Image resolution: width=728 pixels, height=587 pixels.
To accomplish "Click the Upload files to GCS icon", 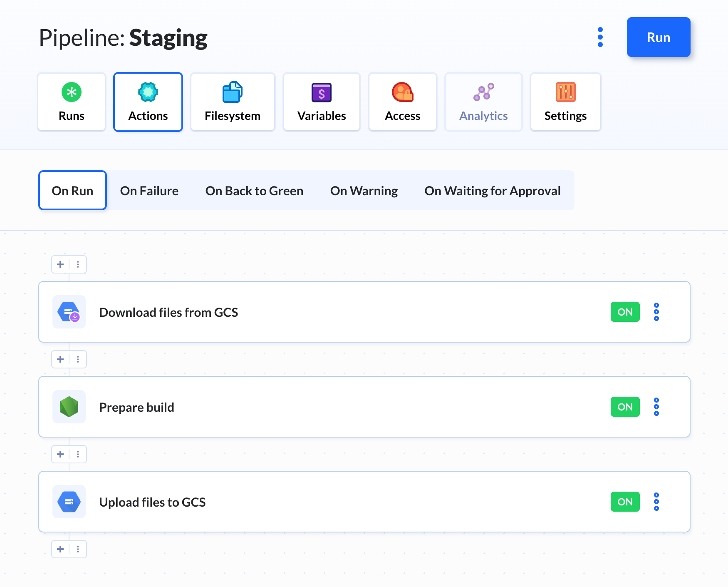I will click(69, 502).
